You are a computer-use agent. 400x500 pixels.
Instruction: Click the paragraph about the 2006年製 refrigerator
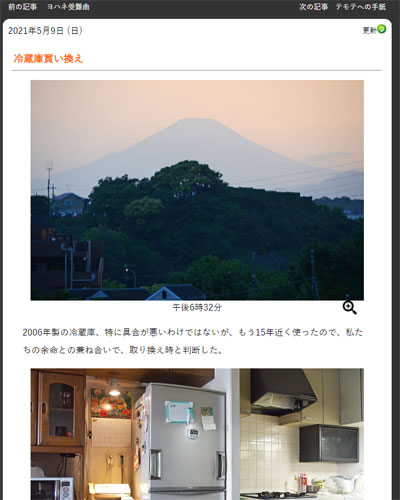point(193,341)
